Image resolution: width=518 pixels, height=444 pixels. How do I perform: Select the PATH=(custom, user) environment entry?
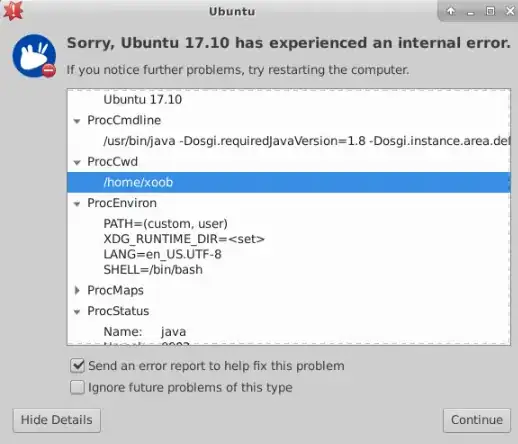tap(165, 224)
